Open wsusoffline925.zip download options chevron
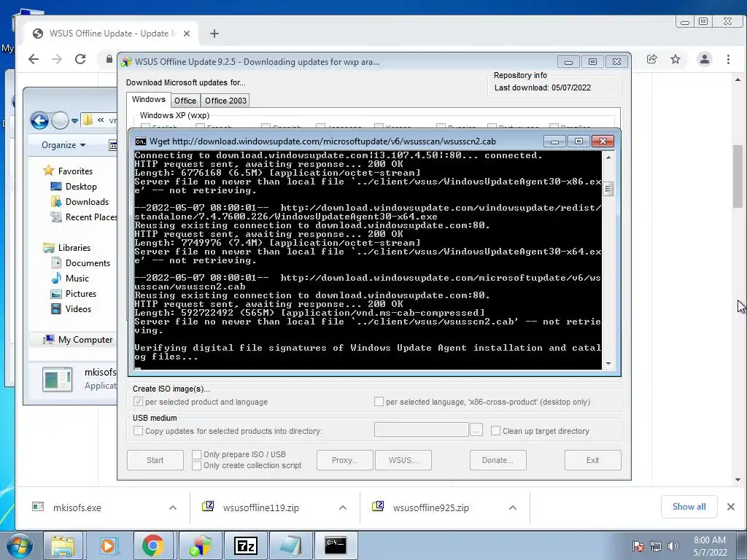 point(513,507)
